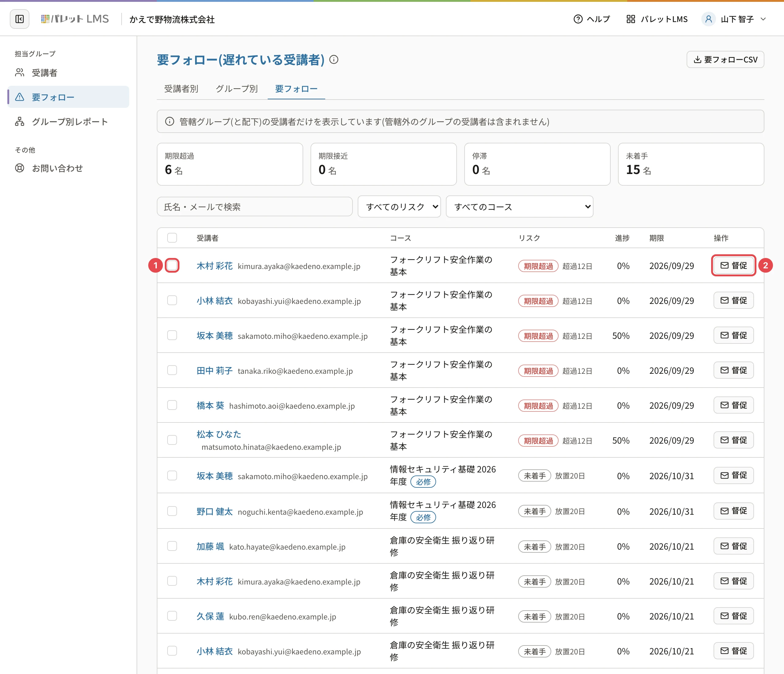Viewport: 784px width, 674px height.
Task: Check the box for 坂本 美穂 フォークリフト row
Action: coord(172,335)
